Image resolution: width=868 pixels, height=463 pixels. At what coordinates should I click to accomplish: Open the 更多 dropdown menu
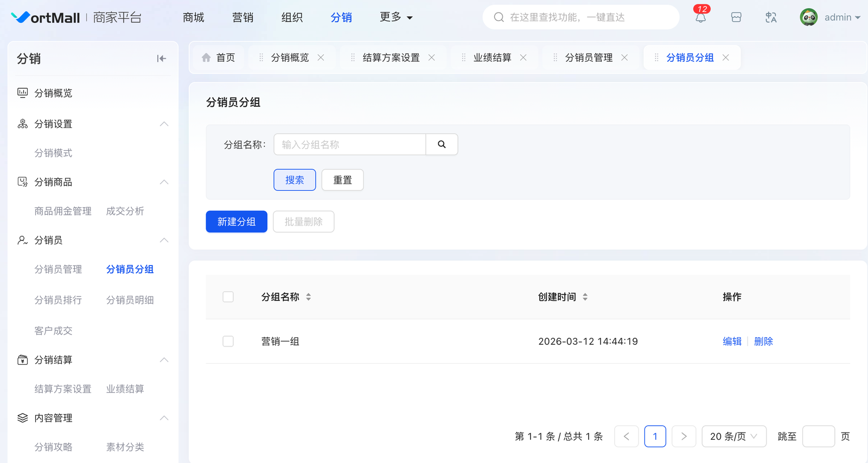[396, 17]
